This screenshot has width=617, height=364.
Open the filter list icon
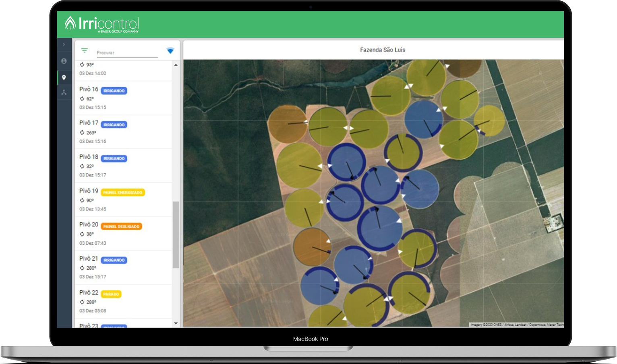pyautogui.click(x=85, y=51)
